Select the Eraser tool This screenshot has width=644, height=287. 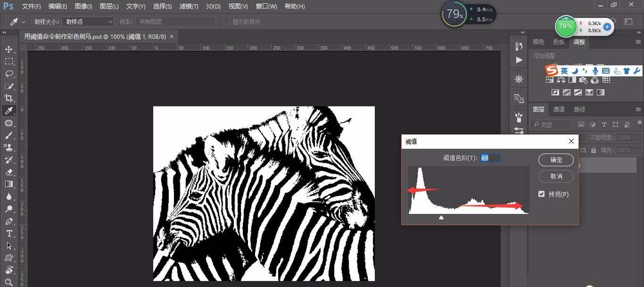9,172
